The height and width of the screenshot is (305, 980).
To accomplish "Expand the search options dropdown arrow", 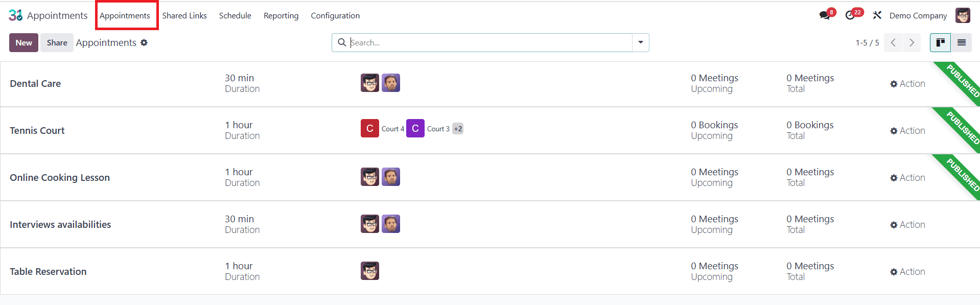I will [641, 42].
